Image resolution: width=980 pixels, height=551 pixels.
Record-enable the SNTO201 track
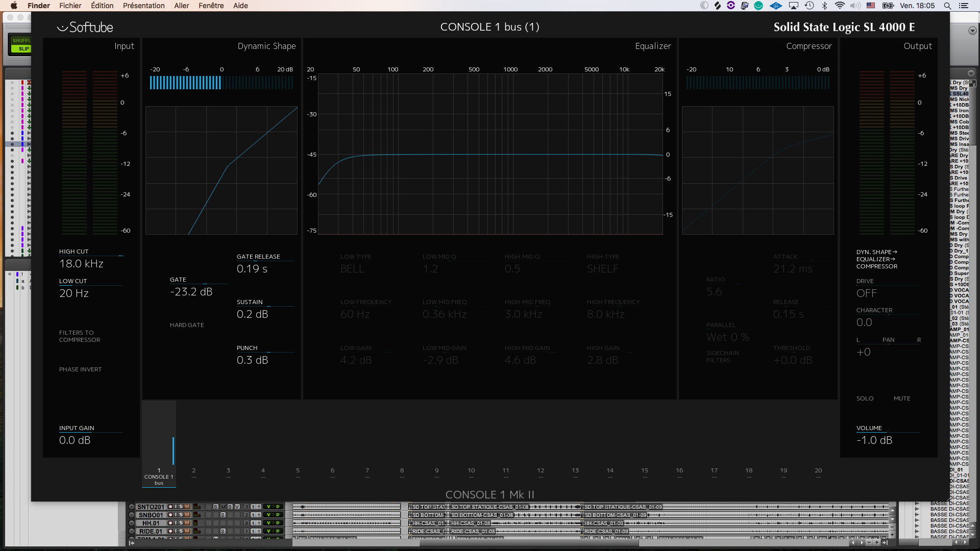click(170, 506)
